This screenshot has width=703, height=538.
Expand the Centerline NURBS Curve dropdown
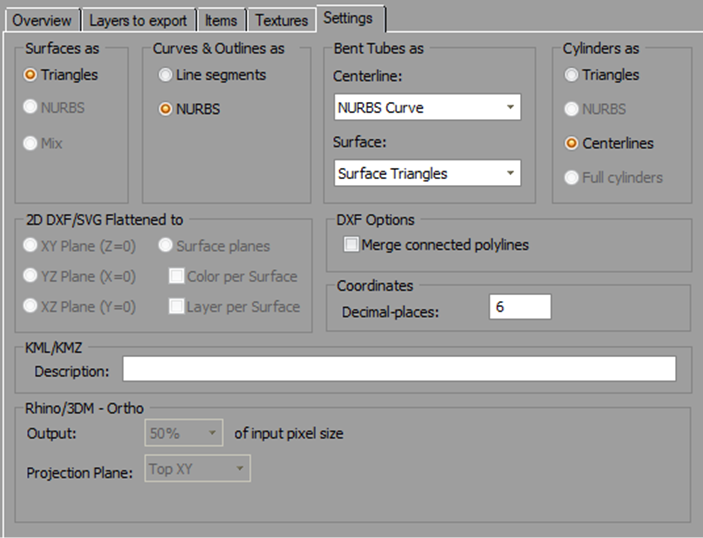[427, 107]
